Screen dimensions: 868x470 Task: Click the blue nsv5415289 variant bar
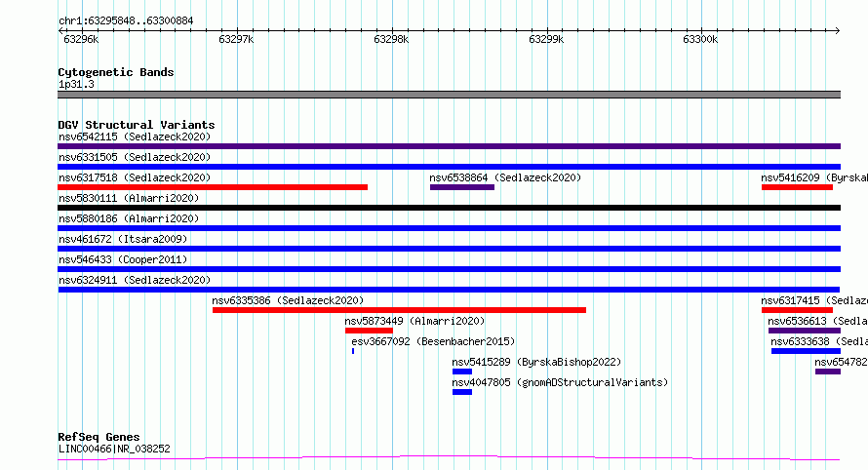(462, 372)
